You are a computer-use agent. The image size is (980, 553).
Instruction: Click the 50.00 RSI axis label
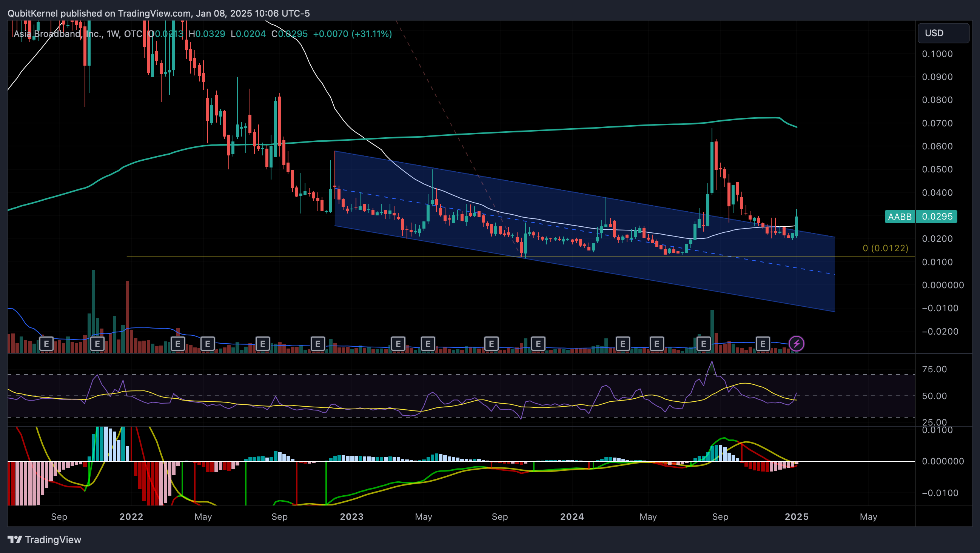934,396
